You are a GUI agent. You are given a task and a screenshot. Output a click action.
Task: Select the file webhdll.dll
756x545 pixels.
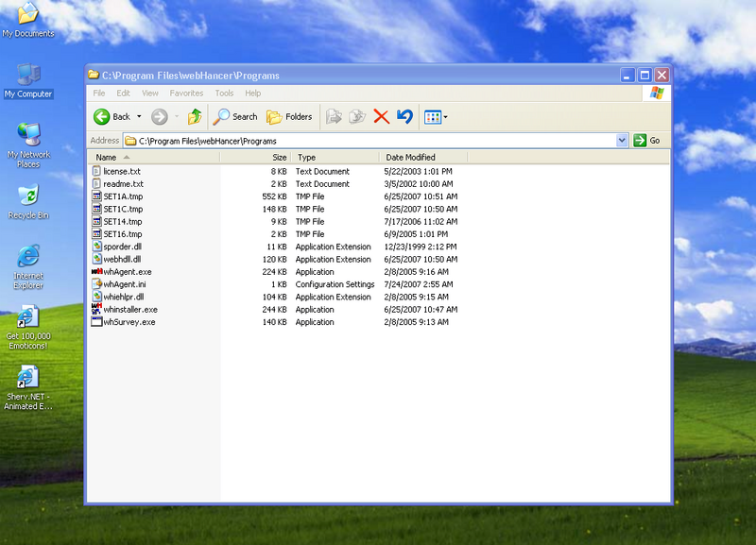[122, 259]
